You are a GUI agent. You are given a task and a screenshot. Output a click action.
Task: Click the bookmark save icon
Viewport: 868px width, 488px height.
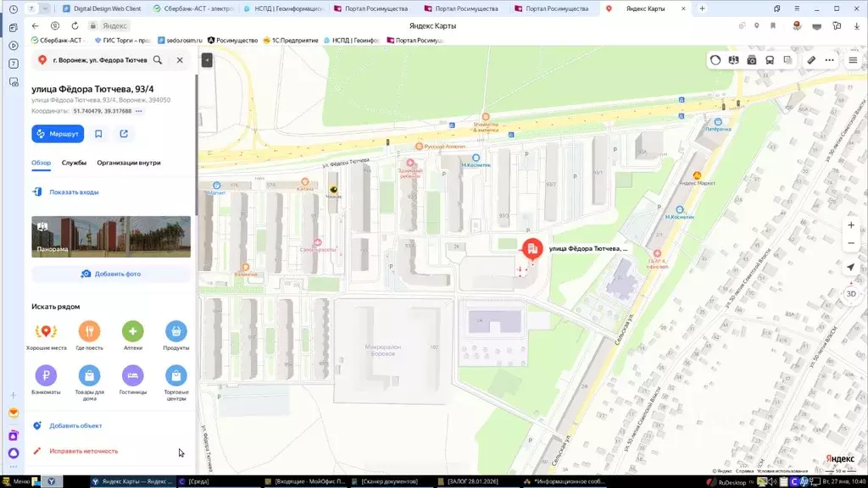[99, 134]
